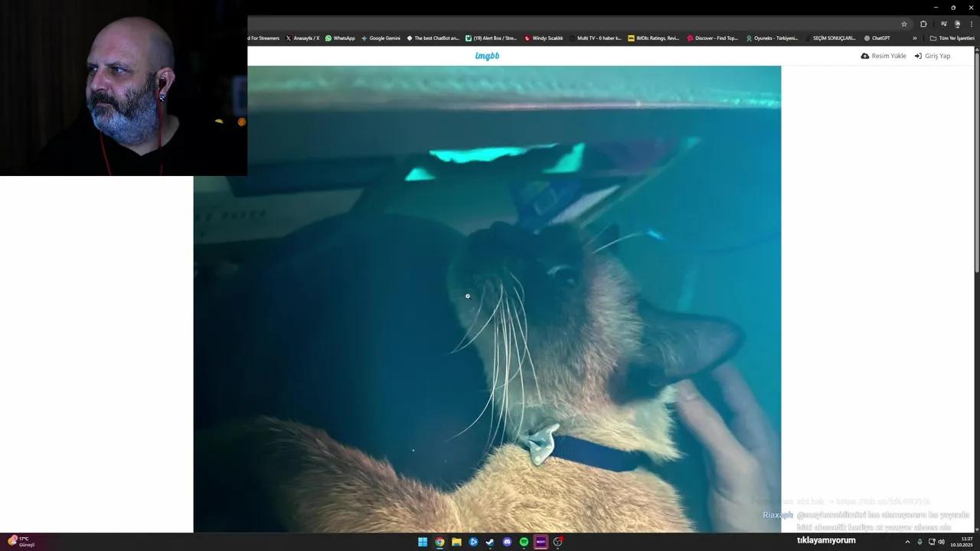Click the IMDb Ratings bookmark
Image resolution: width=980 pixels, height=551 pixels.
pos(653,38)
